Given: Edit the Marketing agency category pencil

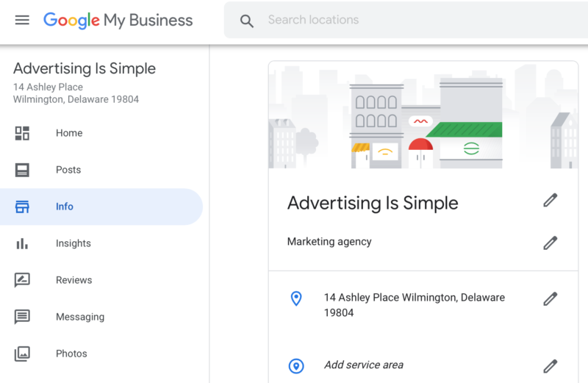Looking at the screenshot, I should [x=550, y=243].
